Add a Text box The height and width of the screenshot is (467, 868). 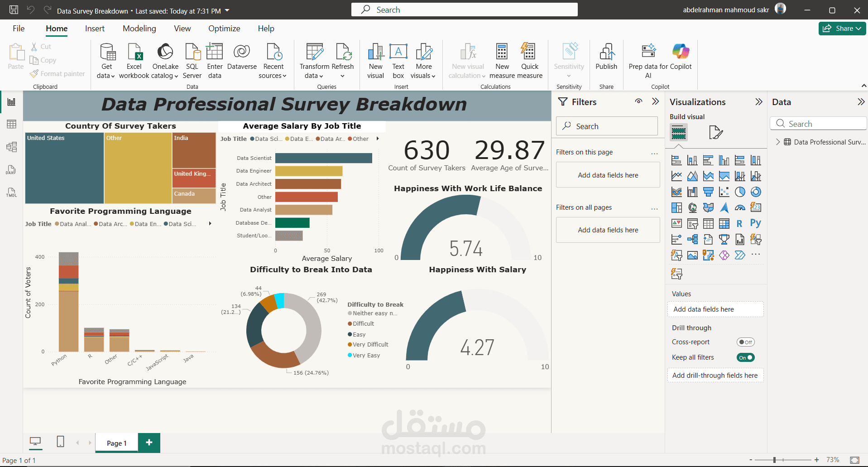coord(398,61)
